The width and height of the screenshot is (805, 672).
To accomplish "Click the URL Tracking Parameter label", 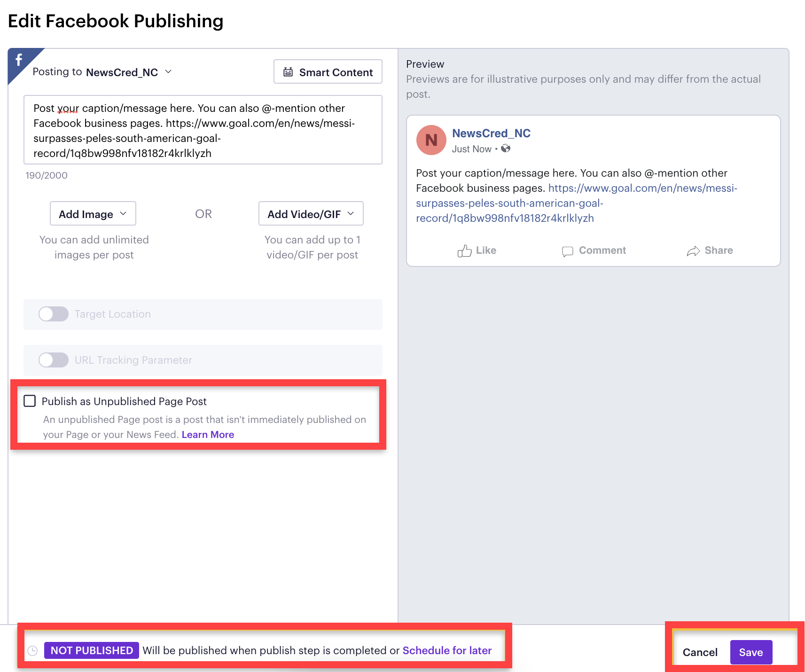I will point(133,360).
